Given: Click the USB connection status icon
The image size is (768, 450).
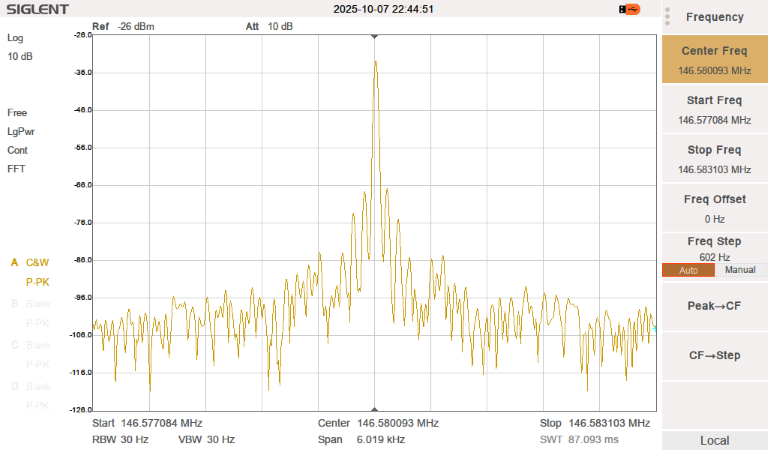Looking at the screenshot, I should click(629, 10).
